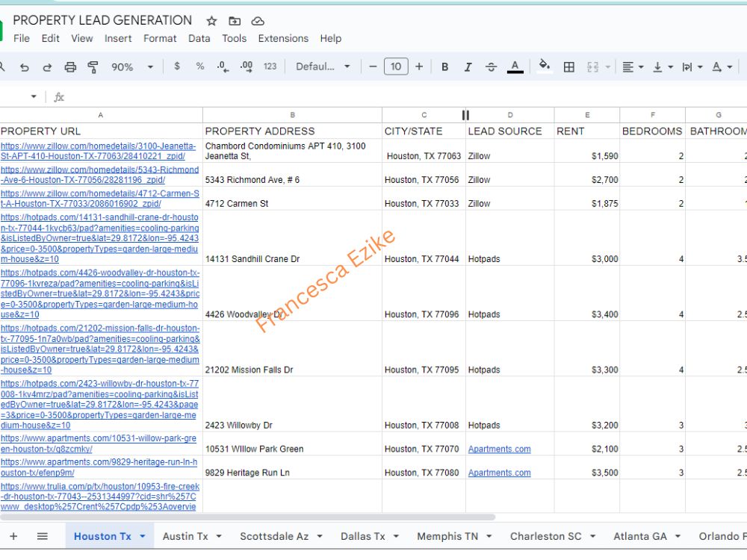This screenshot has width=747, height=560.
Task: Toggle italic formatting
Action: coord(468,67)
